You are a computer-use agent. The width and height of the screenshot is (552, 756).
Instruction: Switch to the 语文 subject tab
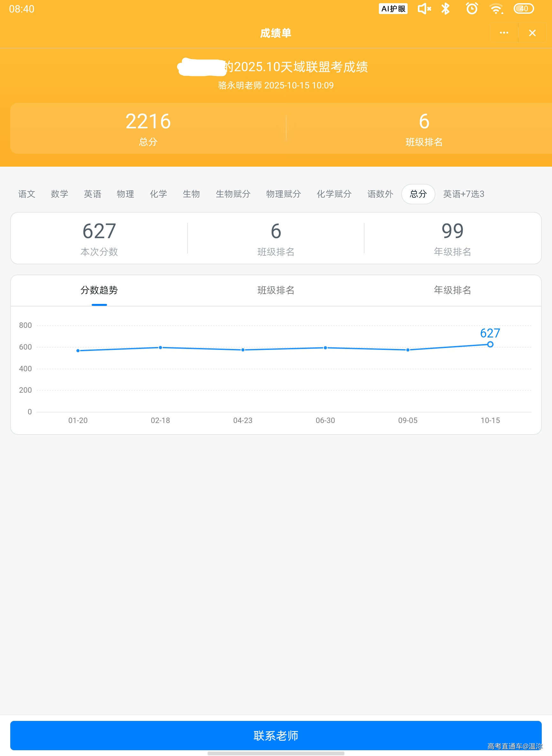coord(27,194)
